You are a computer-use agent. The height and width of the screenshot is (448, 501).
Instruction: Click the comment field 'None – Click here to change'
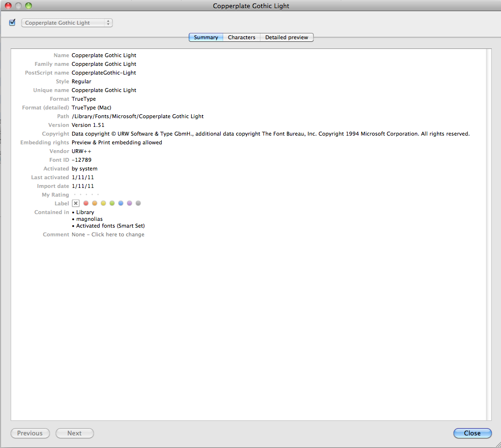[x=108, y=234]
